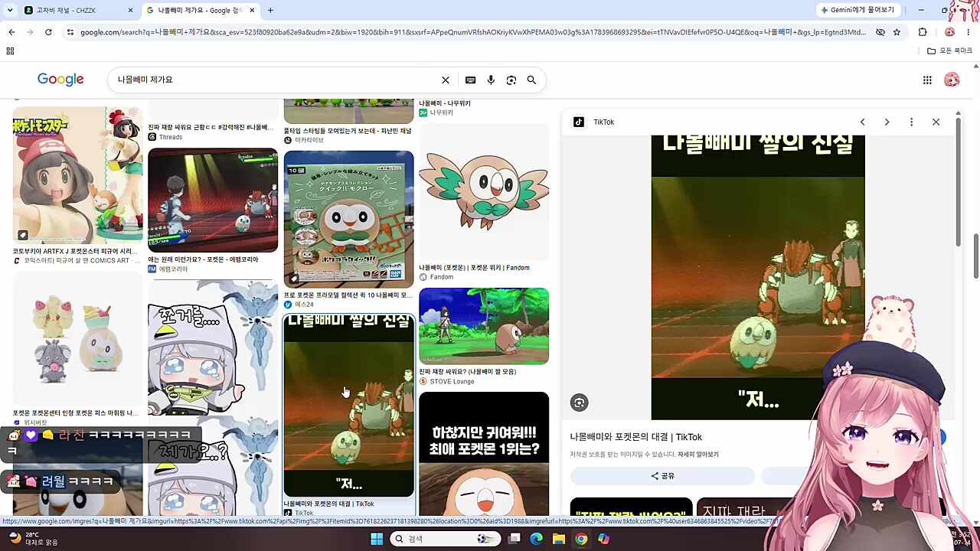Click the 공유 share button
980x551 pixels.
coord(662,476)
